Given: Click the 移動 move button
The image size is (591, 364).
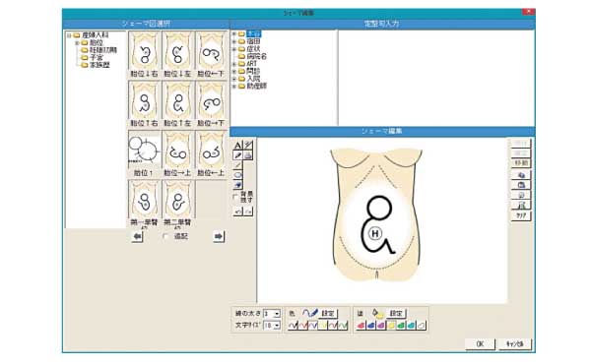Looking at the screenshot, I should click(x=521, y=163).
